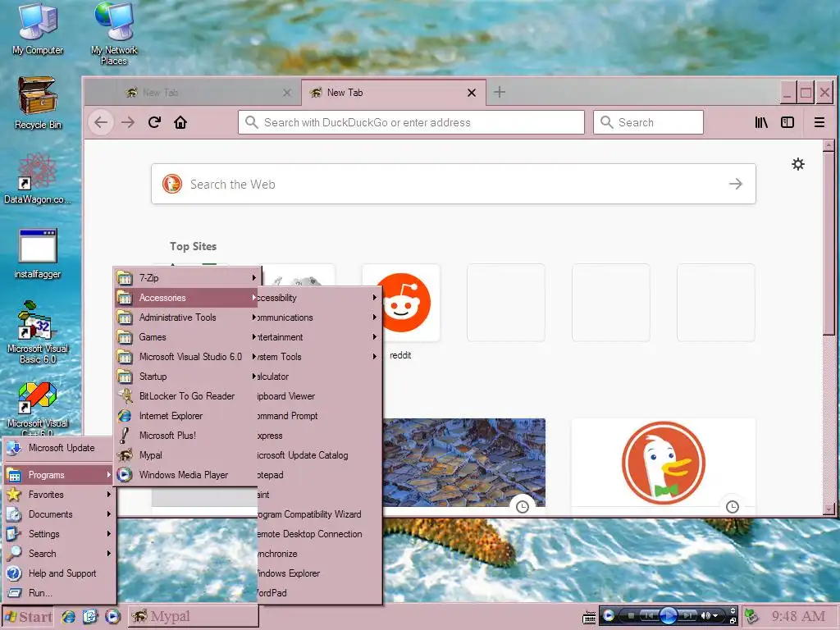This screenshot has width=840, height=630.
Task: Open Program Compatibility Wizard
Action: pos(318,514)
